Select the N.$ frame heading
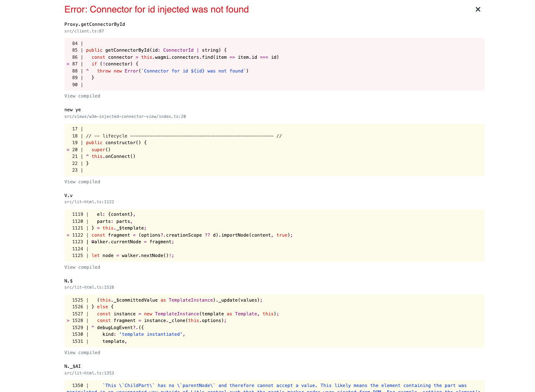 tap(68, 281)
